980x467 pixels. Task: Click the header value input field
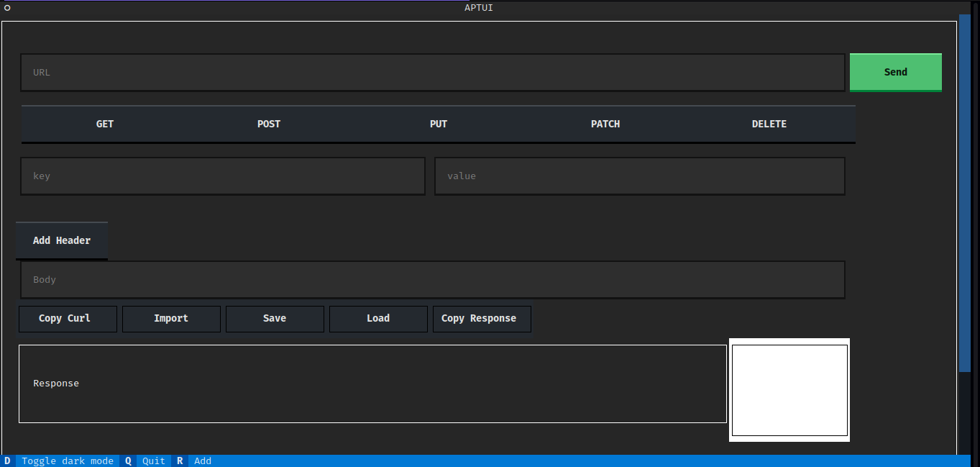coord(639,176)
